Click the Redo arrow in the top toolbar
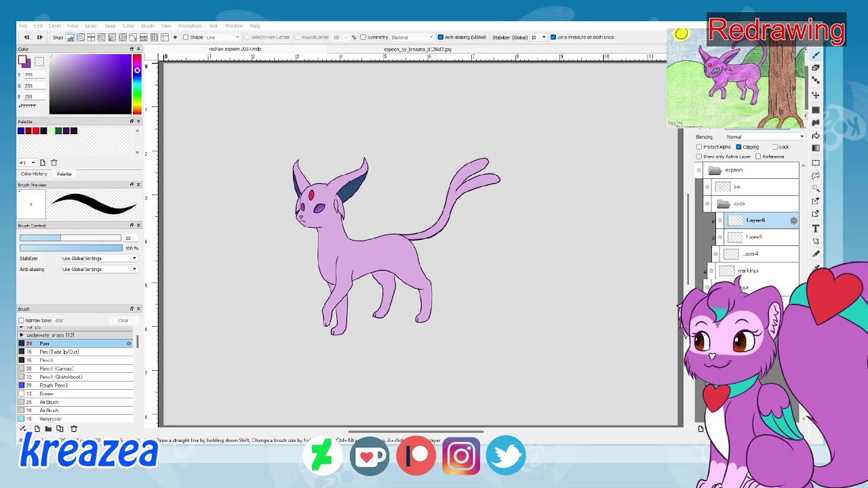Viewport: 868px width, 488px height. (39, 37)
